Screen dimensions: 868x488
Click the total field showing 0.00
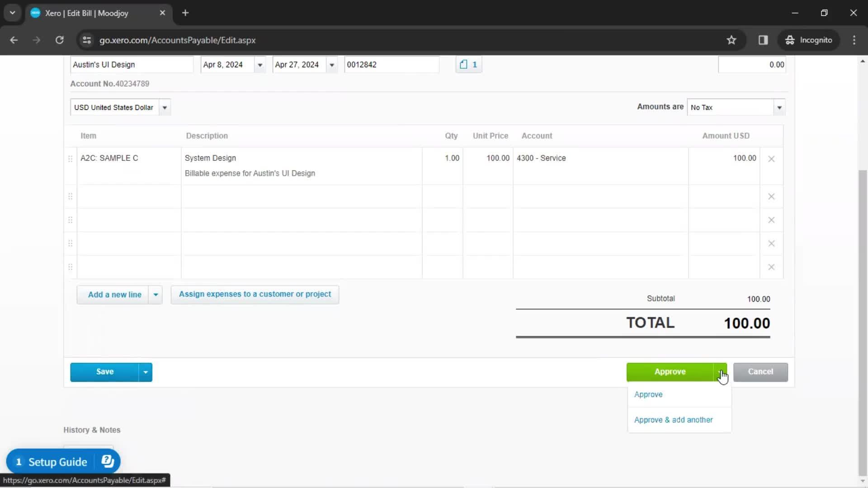coord(751,65)
